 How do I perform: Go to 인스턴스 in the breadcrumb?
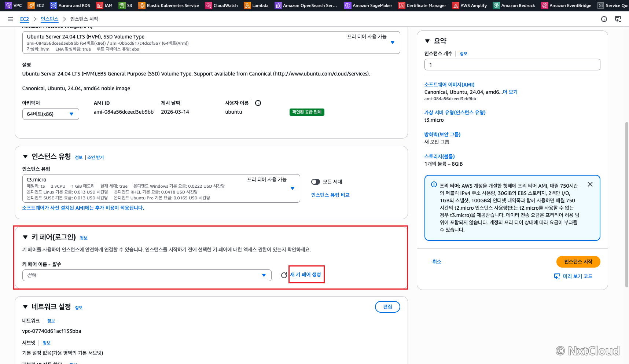[x=49, y=19]
